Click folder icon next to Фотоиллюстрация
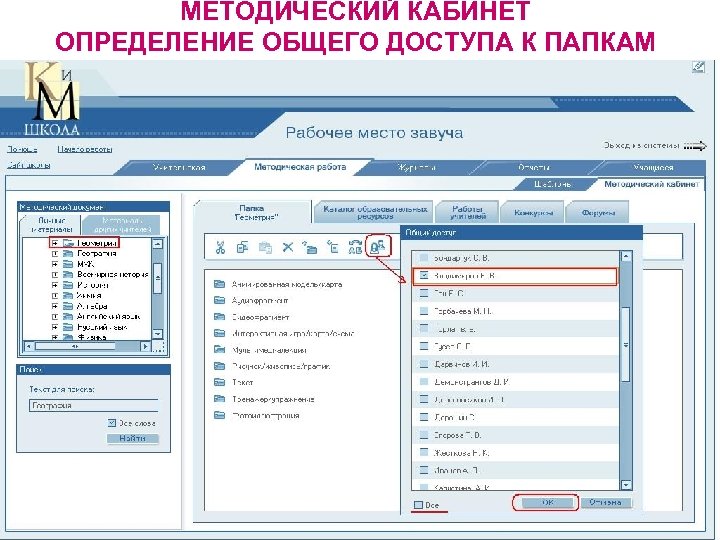720x540 pixels. click(219, 416)
